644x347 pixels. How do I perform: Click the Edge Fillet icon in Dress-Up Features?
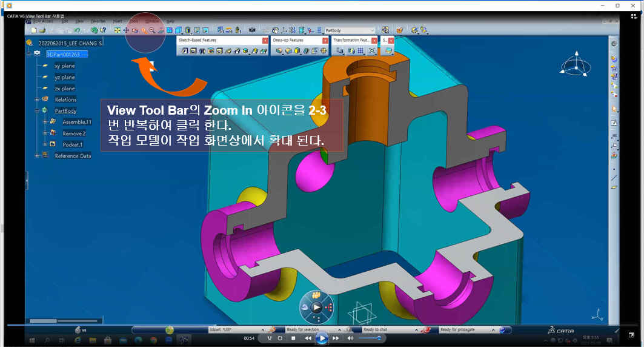click(279, 50)
